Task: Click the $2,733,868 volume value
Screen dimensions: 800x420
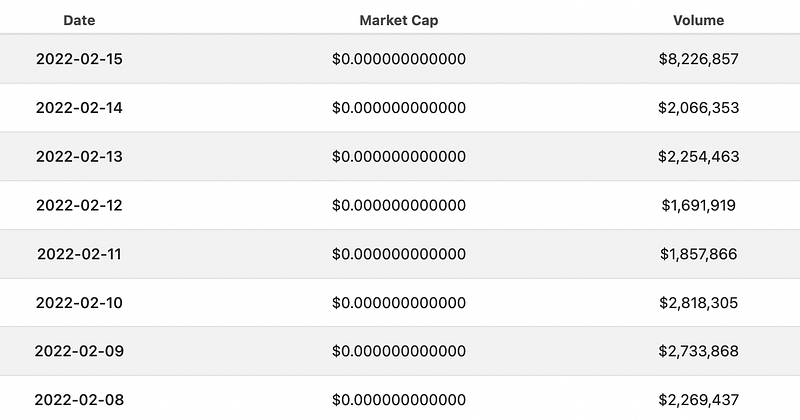Action: pyautogui.click(x=698, y=351)
